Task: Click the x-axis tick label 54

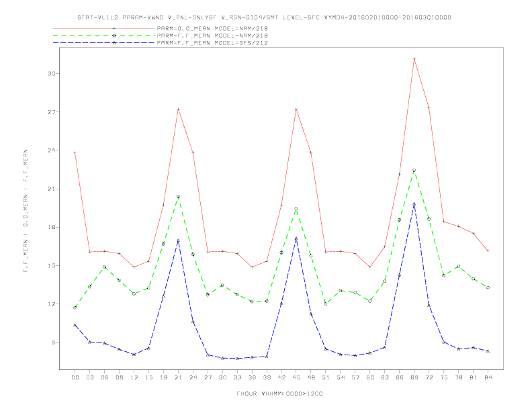Action: point(341,377)
